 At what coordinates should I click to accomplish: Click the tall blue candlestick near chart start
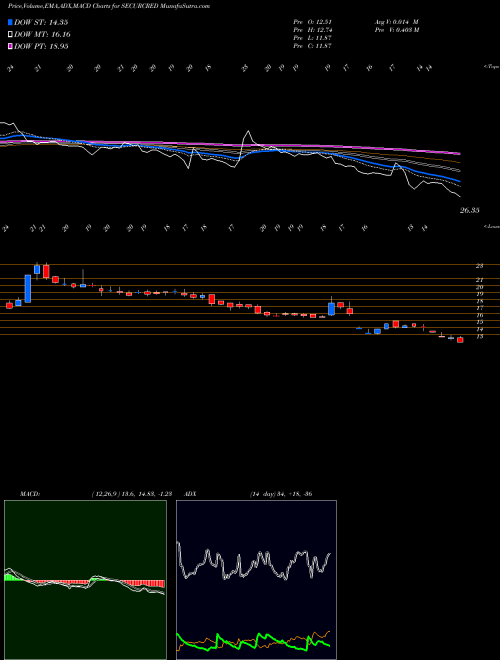tap(28, 289)
